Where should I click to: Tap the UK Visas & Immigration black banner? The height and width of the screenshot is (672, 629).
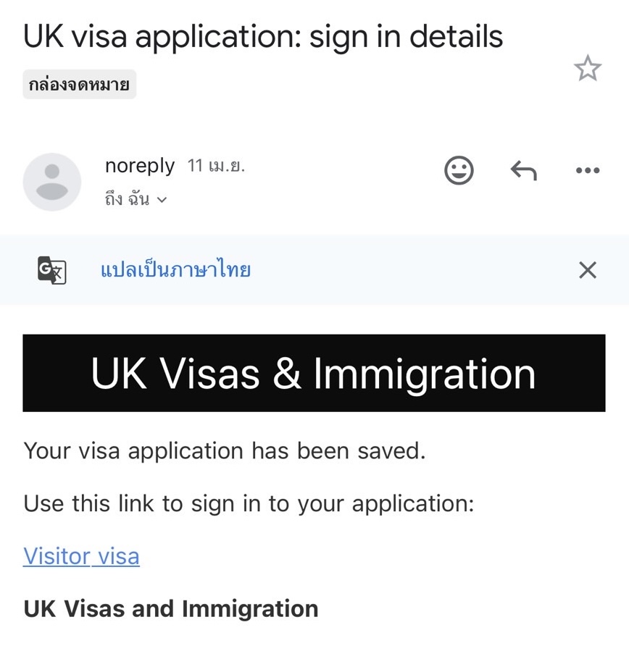point(314,373)
